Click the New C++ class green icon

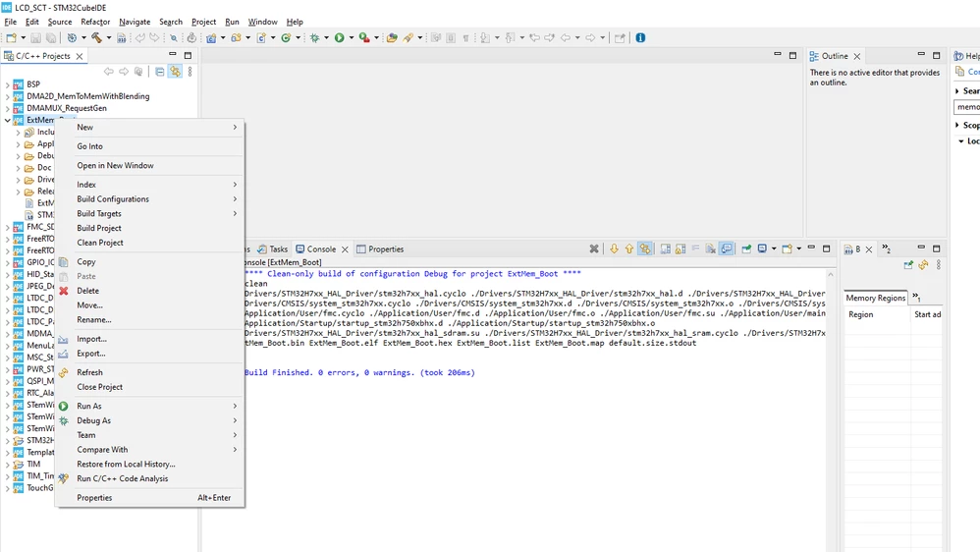point(286,38)
